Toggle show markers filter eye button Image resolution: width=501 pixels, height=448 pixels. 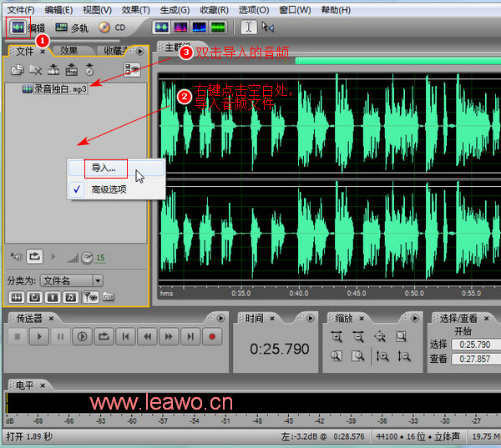point(91,297)
